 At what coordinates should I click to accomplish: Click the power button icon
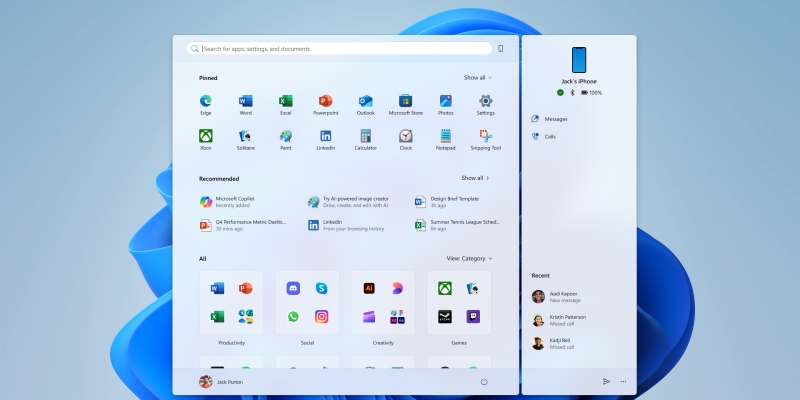(484, 382)
